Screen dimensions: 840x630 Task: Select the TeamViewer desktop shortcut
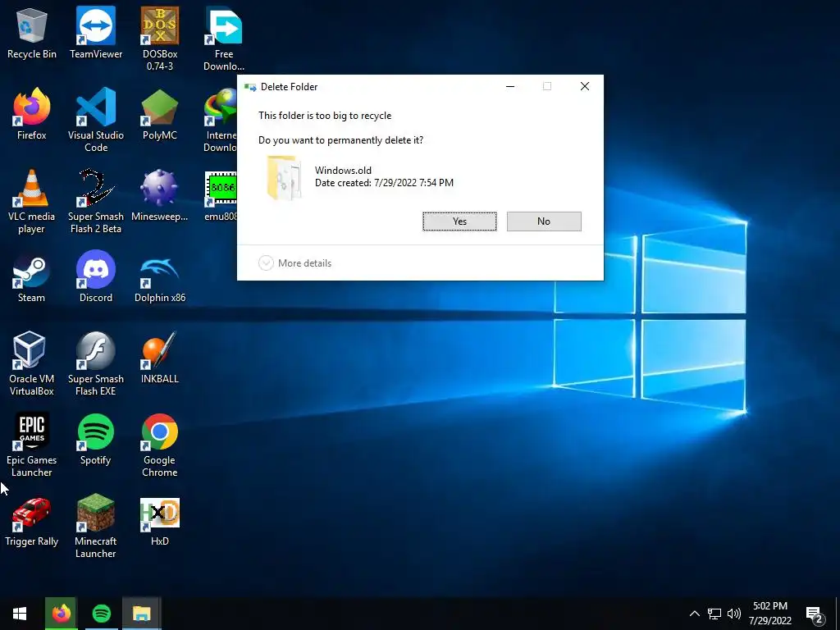(96, 33)
